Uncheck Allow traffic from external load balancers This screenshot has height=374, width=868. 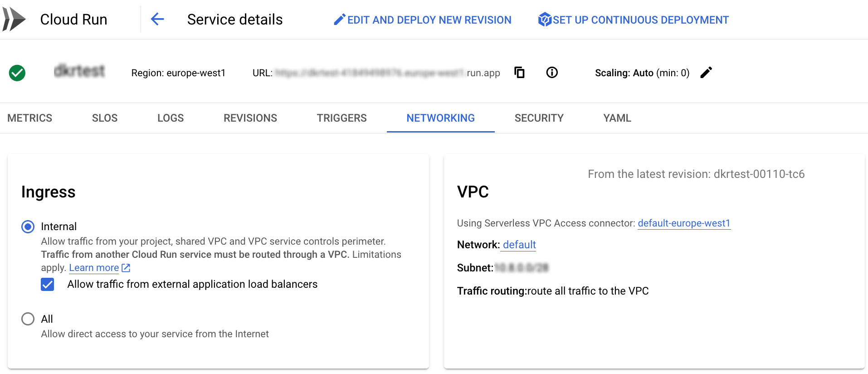pyautogui.click(x=48, y=285)
